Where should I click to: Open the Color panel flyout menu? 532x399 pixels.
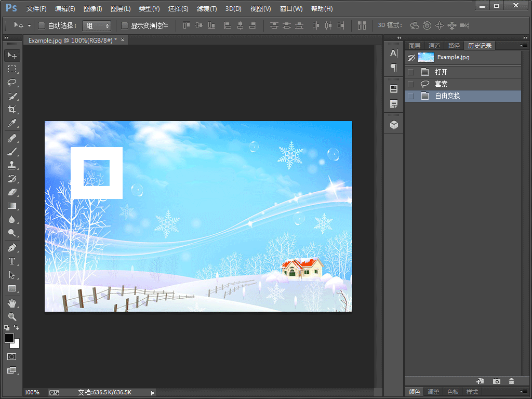(x=524, y=392)
